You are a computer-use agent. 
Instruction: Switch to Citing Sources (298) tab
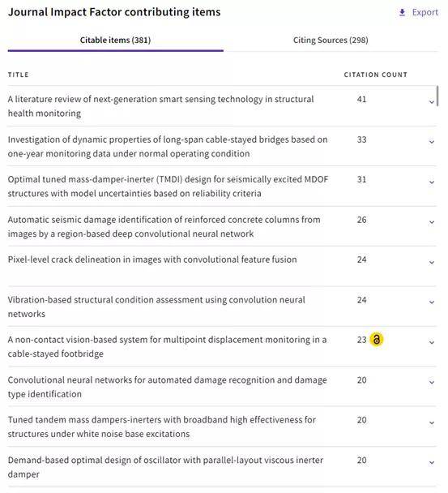click(331, 41)
